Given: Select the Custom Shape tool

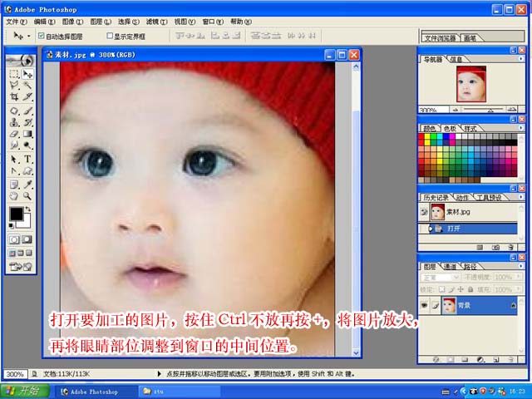Looking at the screenshot, I should click(x=27, y=170).
